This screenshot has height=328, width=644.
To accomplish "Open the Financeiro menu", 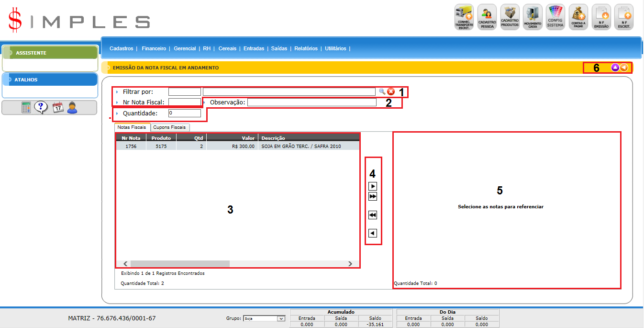I will click(x=154, y=48).
